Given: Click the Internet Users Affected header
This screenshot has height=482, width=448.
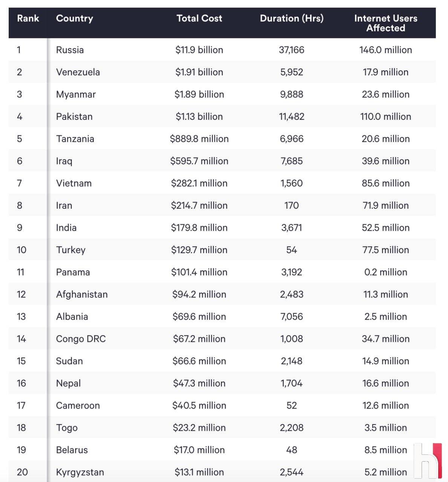Looking at the screenshot, I should (385, 23).
